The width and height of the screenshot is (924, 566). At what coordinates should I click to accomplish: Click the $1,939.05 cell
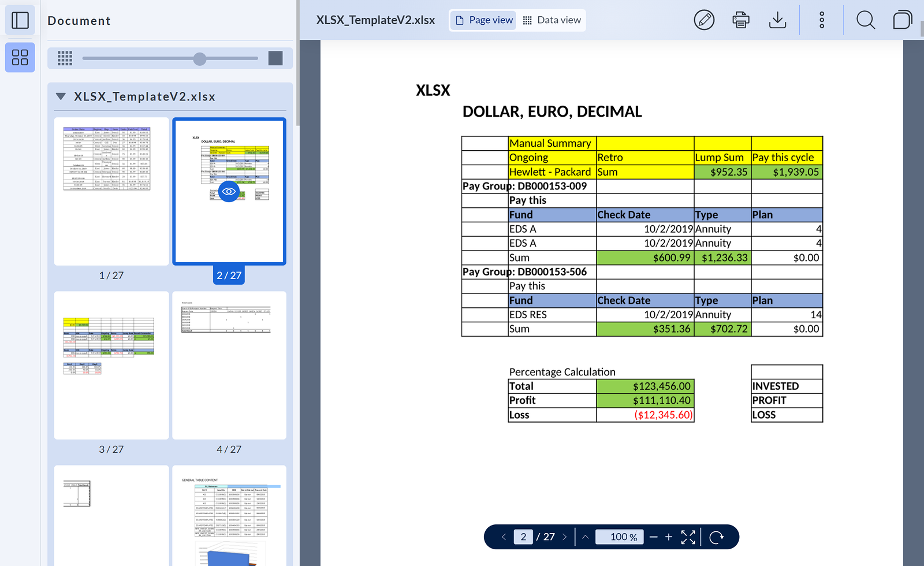pyautogui.click(x=787, y=172)
